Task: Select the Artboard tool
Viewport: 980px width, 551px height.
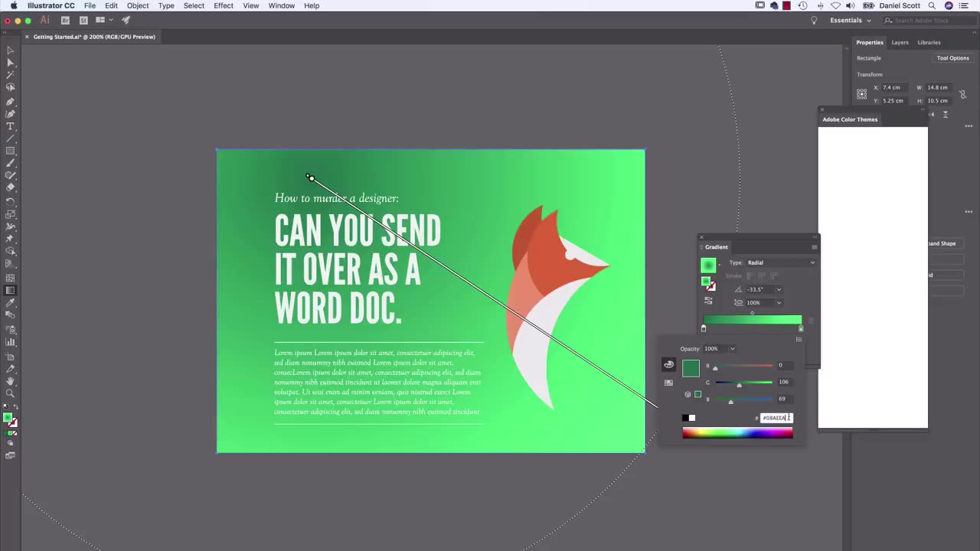Action: coord(10,357)
